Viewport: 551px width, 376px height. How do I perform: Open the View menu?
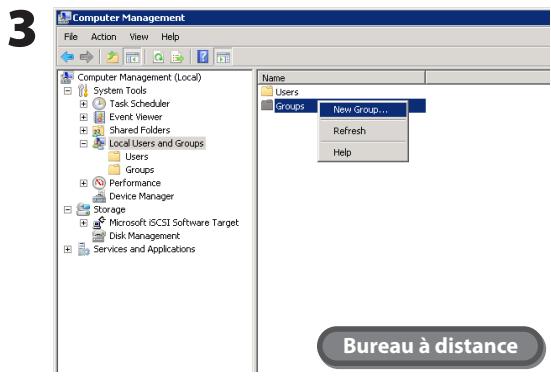pos(139,37)
